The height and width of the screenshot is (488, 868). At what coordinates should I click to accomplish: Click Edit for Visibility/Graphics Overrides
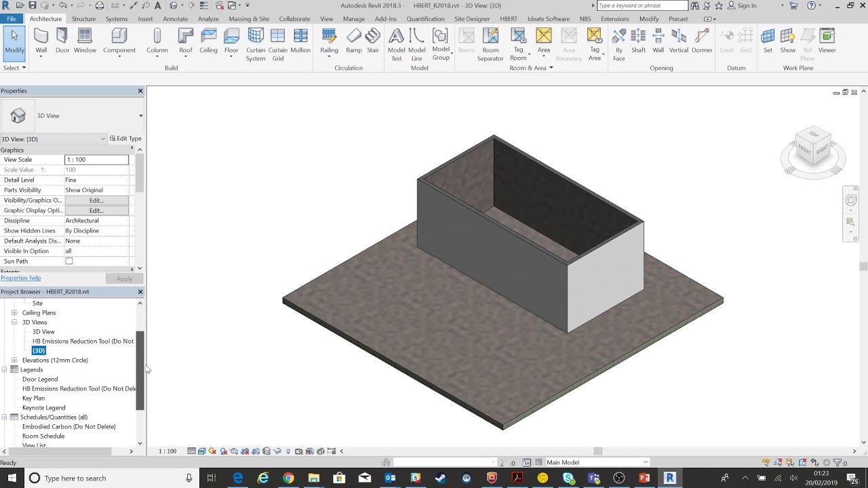point(96,201)
